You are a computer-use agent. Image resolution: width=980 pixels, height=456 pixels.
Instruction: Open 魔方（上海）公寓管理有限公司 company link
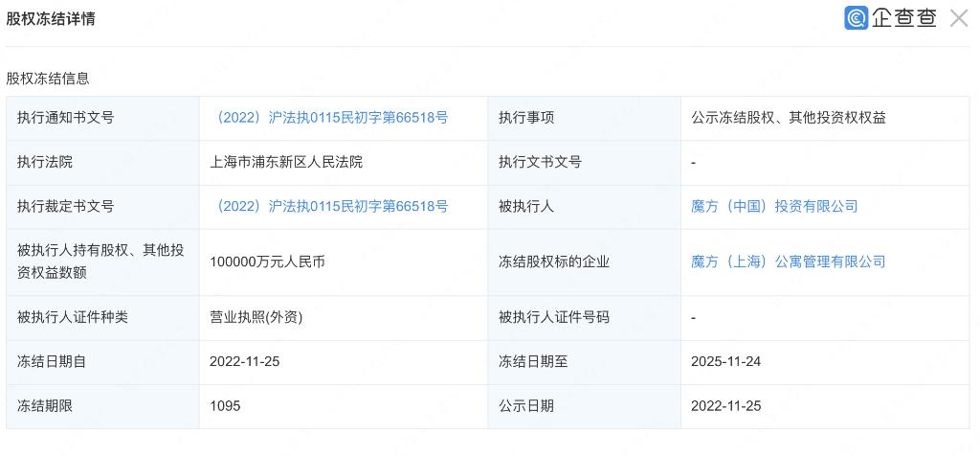(788, 262)
